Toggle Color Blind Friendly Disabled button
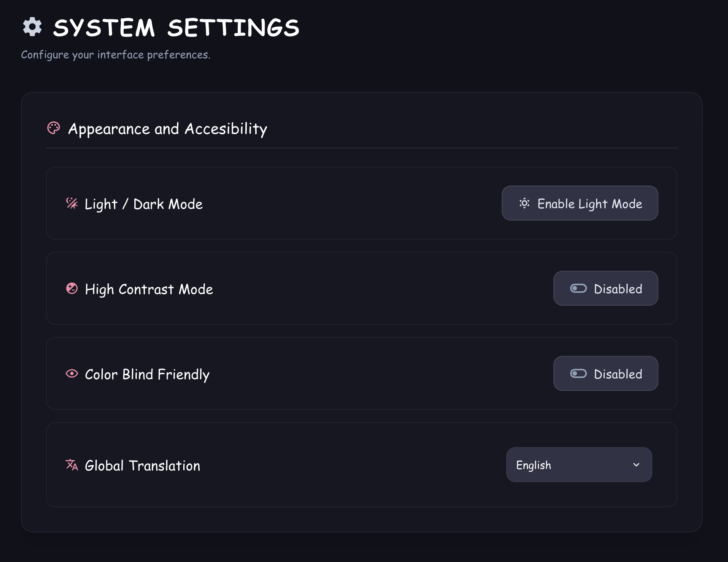This screenshot has height=562, width=728. tap(606, 374)
